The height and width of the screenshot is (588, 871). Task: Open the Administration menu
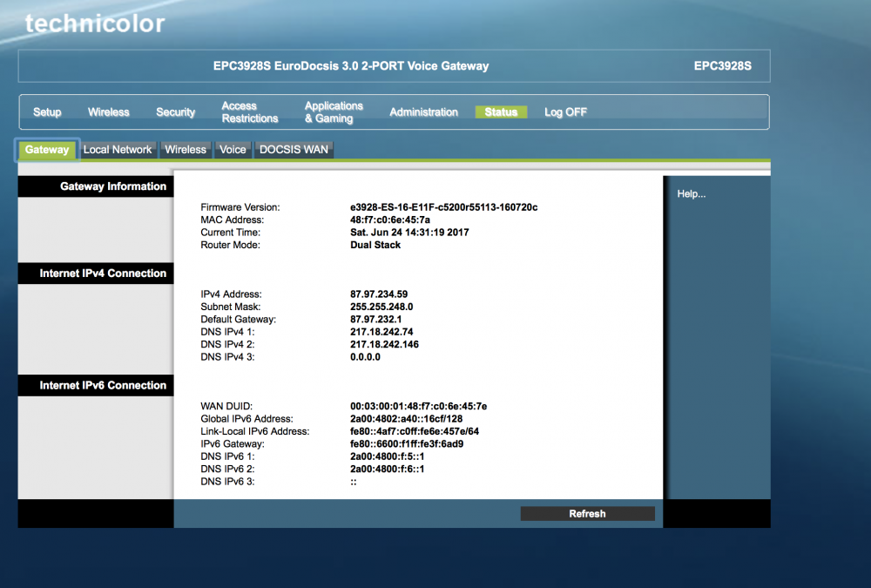(x=424, y=112)
